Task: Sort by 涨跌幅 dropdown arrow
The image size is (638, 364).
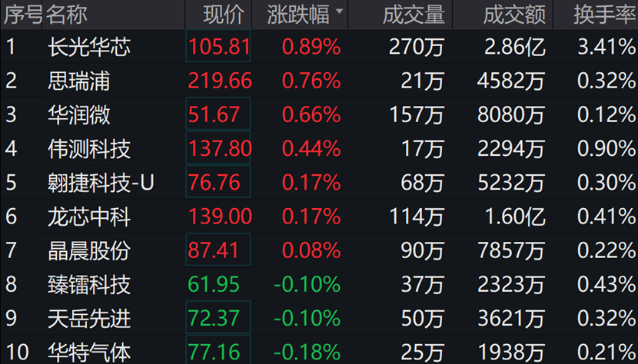Action: point(339,11)
